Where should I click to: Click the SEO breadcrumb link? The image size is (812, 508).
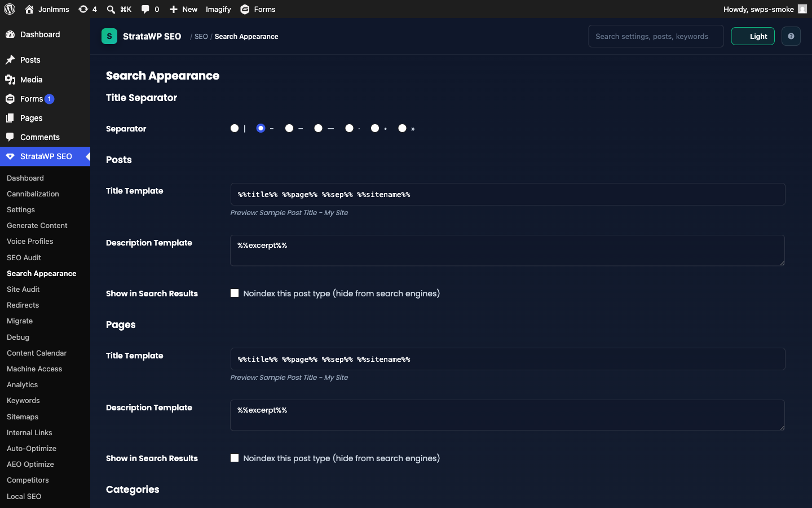201,37
